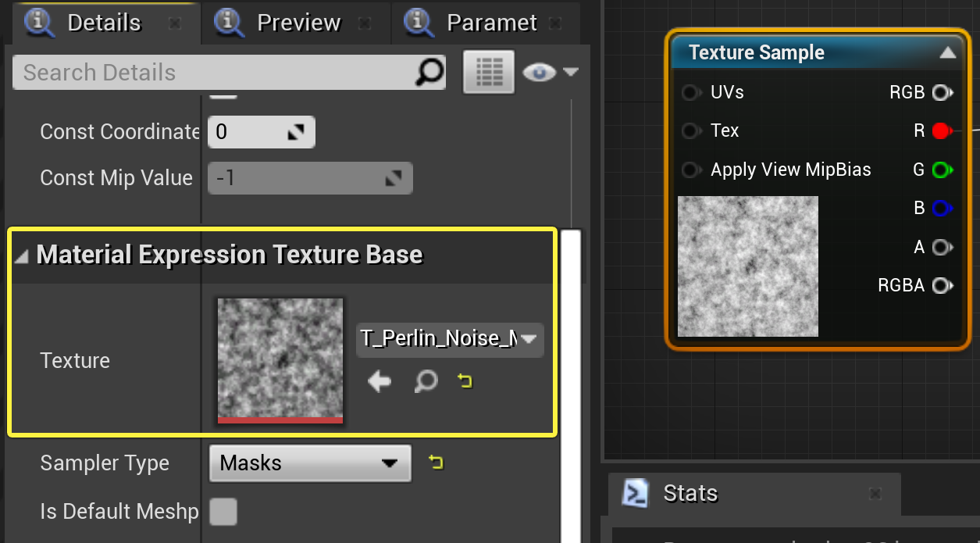Reset Sampler Type to default value
This screenshot has width=980, height=543.
(x=436, y=463)
